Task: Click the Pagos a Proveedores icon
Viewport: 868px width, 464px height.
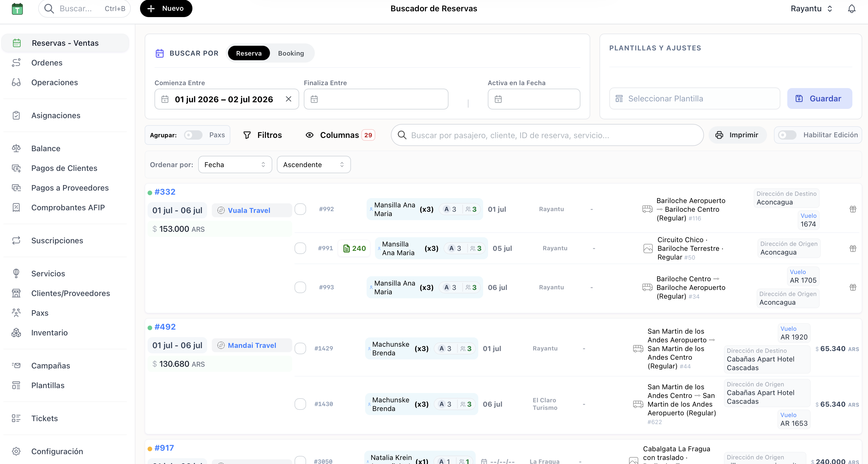Action: 16,188
